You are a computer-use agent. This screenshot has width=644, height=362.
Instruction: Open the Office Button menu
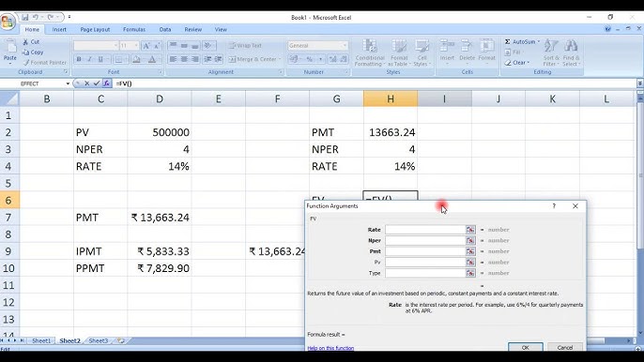click(x=8, y=22)
